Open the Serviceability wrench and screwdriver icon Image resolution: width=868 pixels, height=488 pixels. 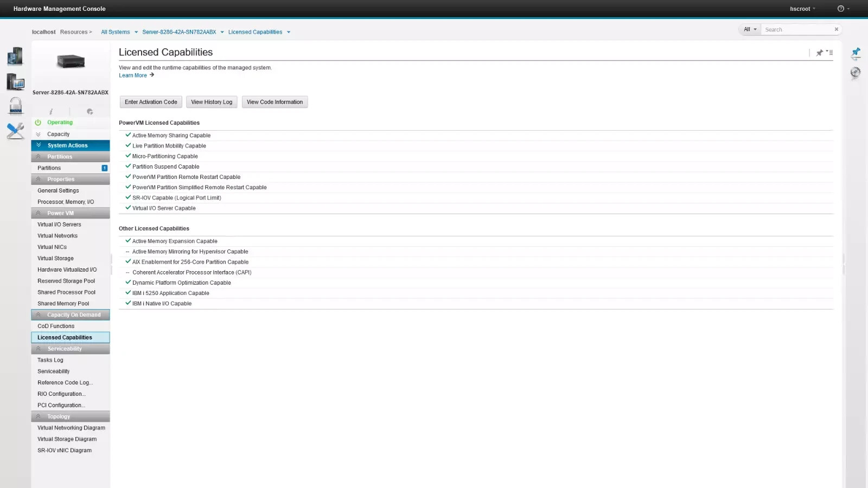15,131
